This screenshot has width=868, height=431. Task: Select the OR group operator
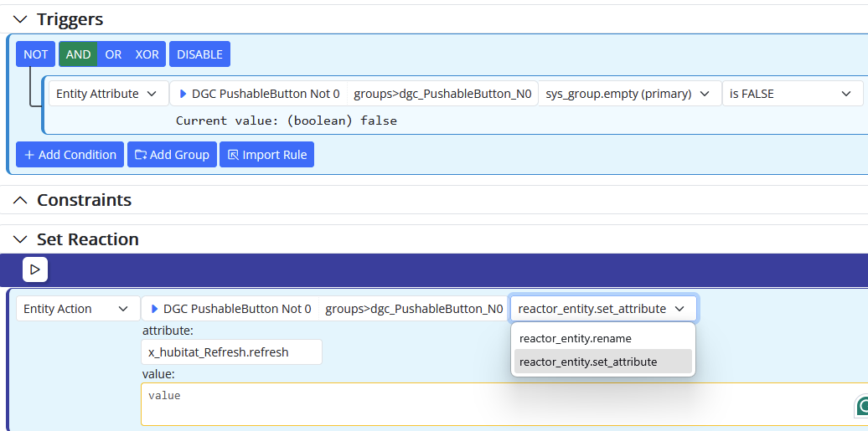113,54
